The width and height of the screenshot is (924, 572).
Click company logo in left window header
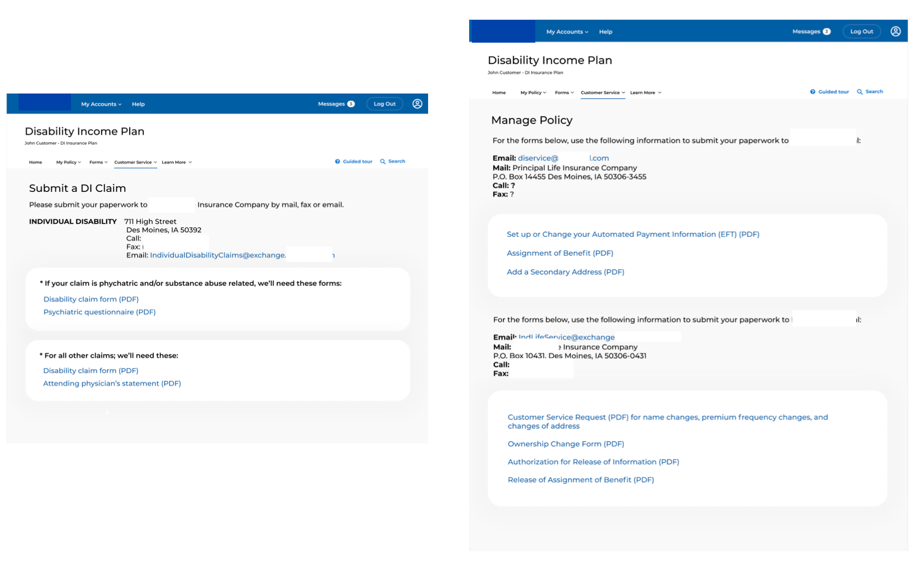coord(45,102)
